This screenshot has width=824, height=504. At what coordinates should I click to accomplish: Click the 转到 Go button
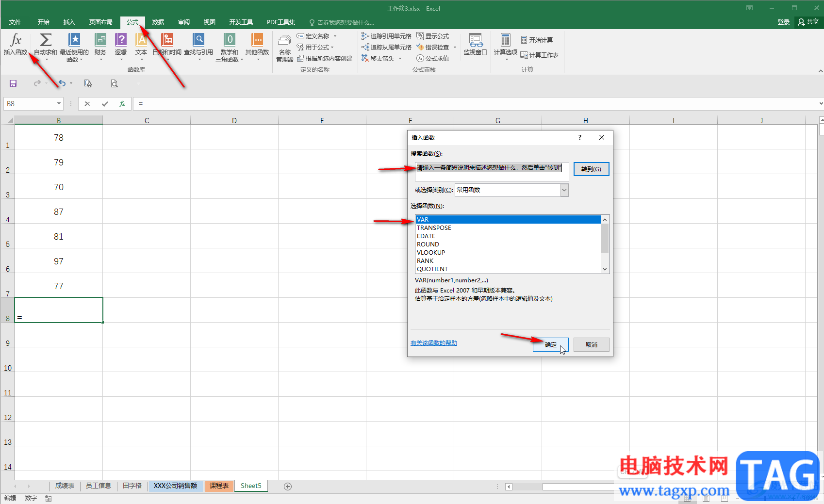click(x=591, y=169)
